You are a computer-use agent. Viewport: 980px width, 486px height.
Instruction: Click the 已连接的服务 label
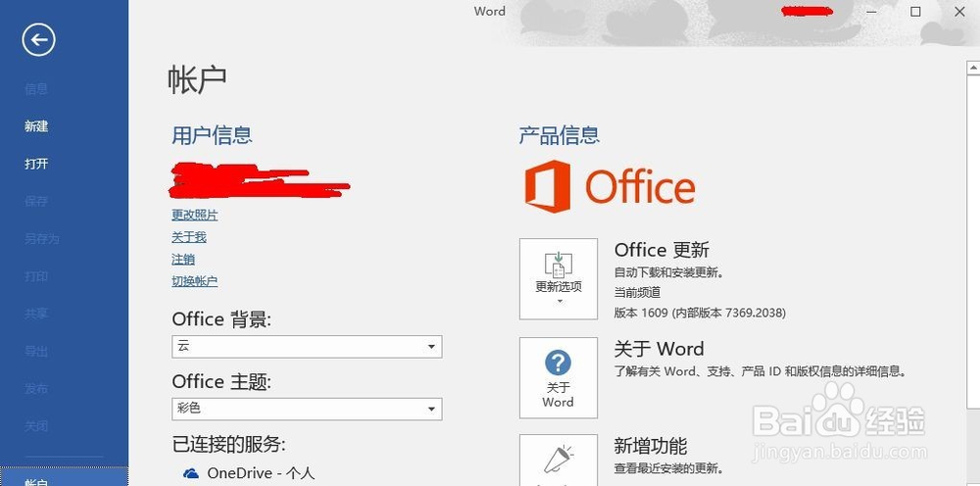coord(228,445)
